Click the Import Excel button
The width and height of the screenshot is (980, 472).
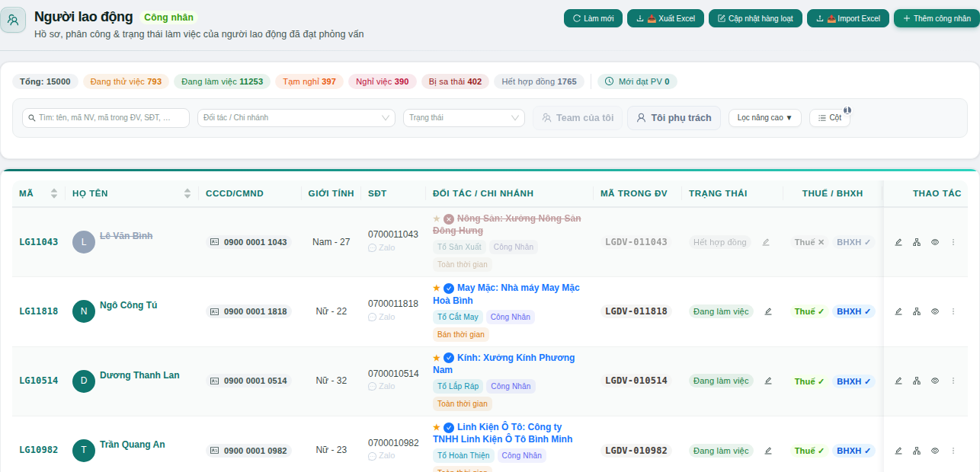[x=848, y=18]
